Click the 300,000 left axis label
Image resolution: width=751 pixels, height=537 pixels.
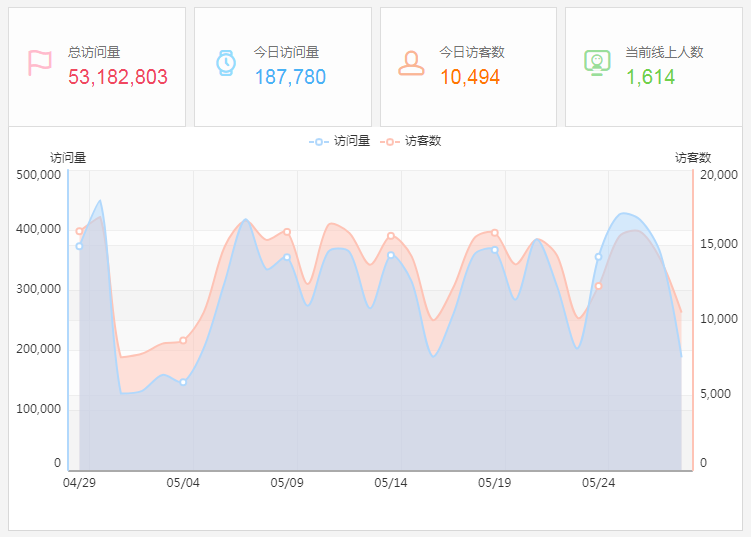[39, 289]
